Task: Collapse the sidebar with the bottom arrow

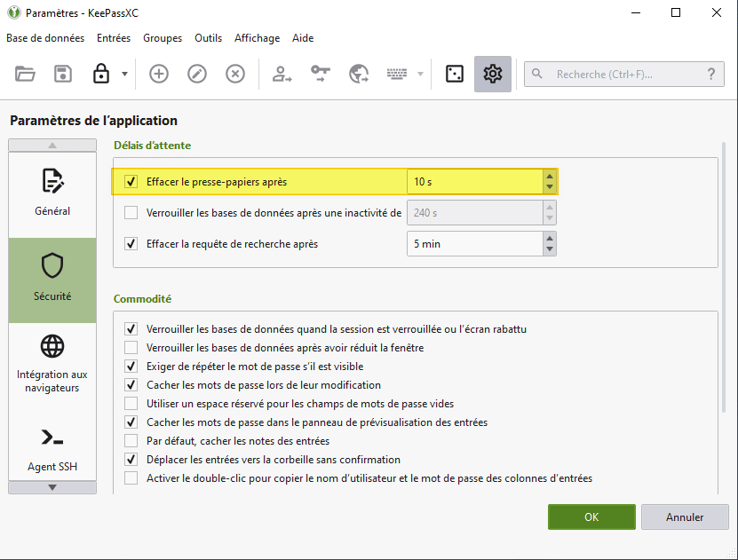Action: (52, 486)
